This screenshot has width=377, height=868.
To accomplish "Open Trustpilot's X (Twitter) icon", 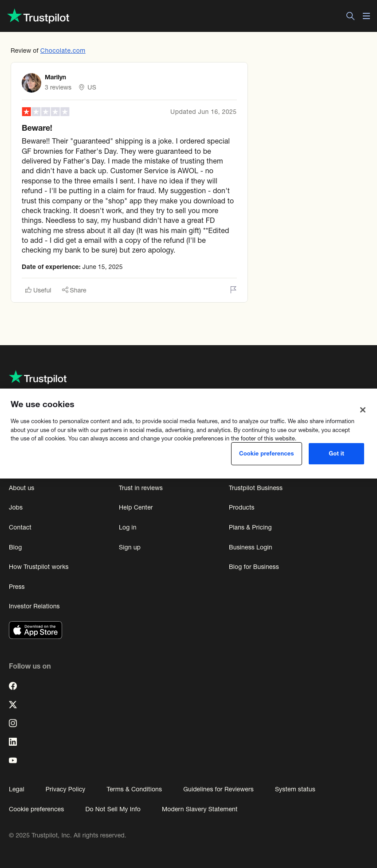I will point(13,705).
